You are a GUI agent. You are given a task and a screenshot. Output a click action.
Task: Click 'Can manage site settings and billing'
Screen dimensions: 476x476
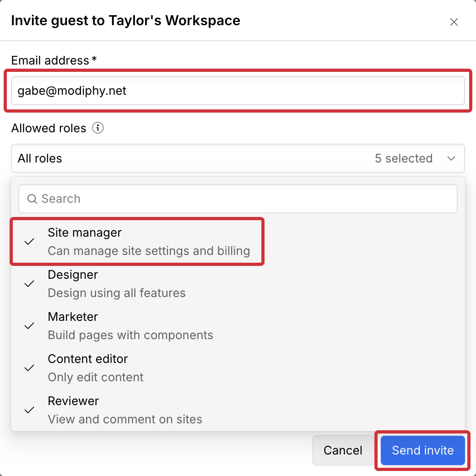pyautogui.click(x=149, y=251)
